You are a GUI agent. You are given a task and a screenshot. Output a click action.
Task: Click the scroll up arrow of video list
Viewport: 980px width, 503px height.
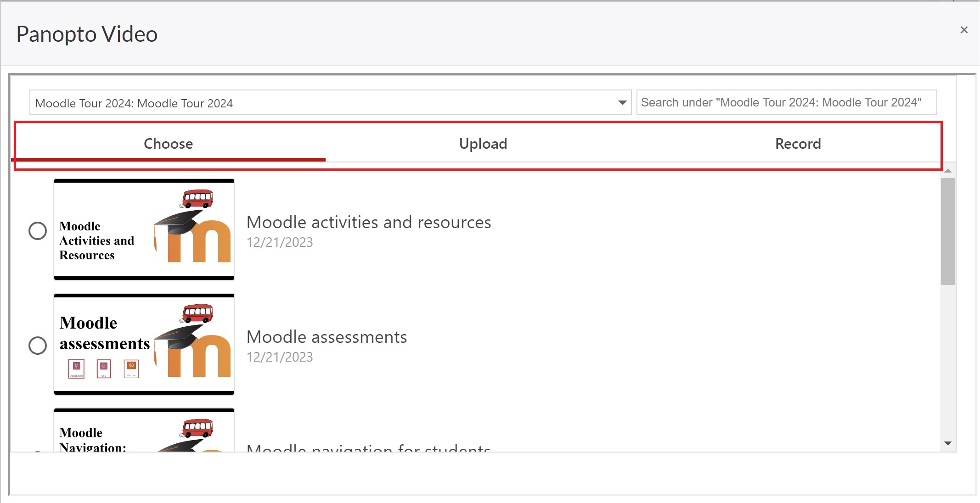point(947,171)
